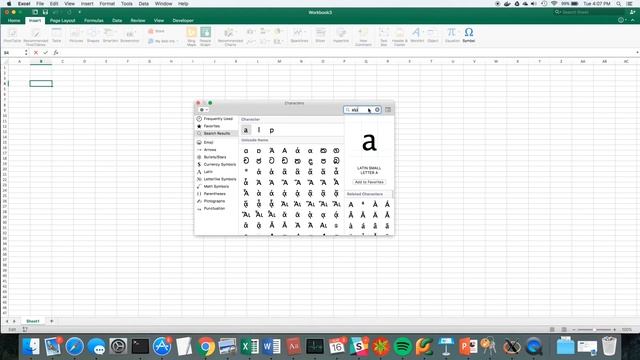Click the Search Sheet field in title bar
The image size is (640, 360).
(x=590, y=12)
